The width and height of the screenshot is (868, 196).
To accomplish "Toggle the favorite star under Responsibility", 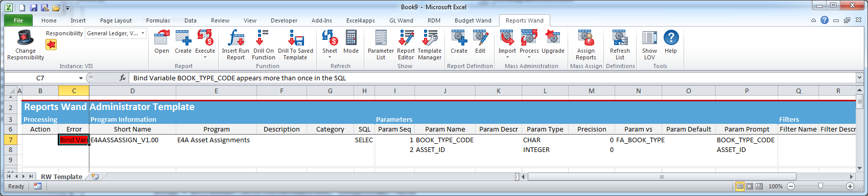I will click(x=51, y=45).
